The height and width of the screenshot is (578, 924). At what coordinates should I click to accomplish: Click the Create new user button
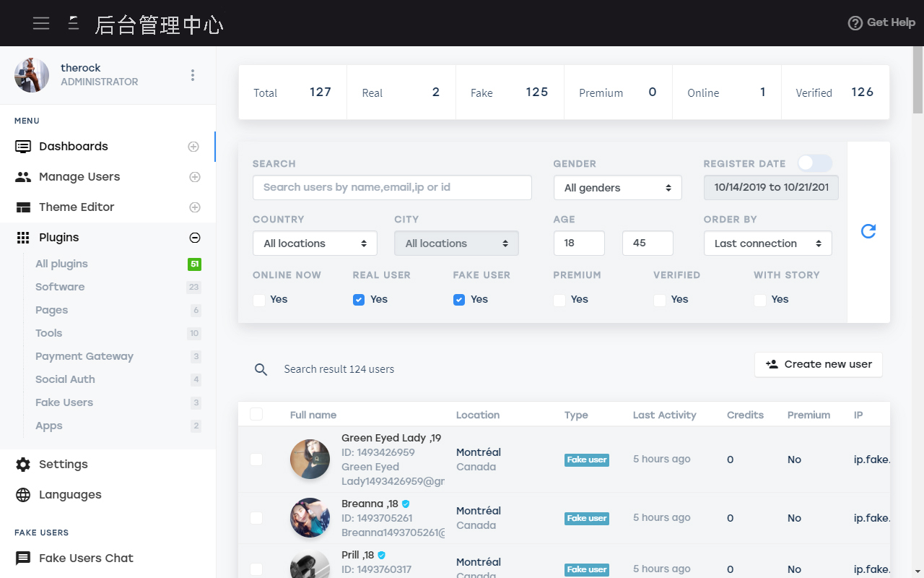click(819, 364)
